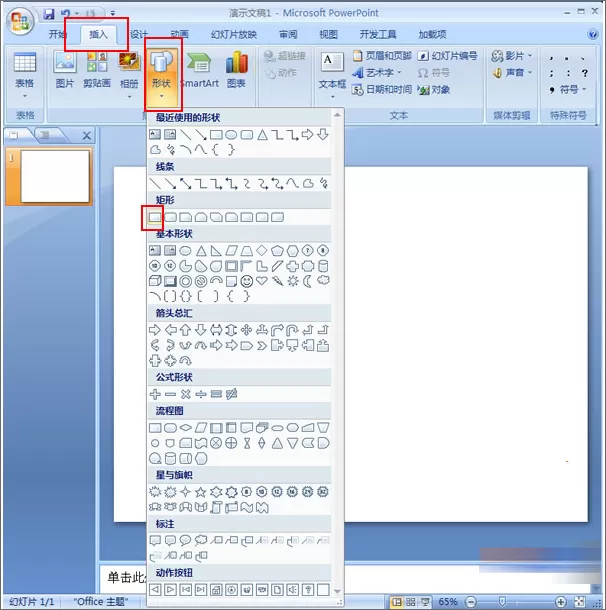The height and width of the screenshot is (610, 606).
Task: Choose the rounded rectangle in 矩形 section
Action: coord(170,217)
